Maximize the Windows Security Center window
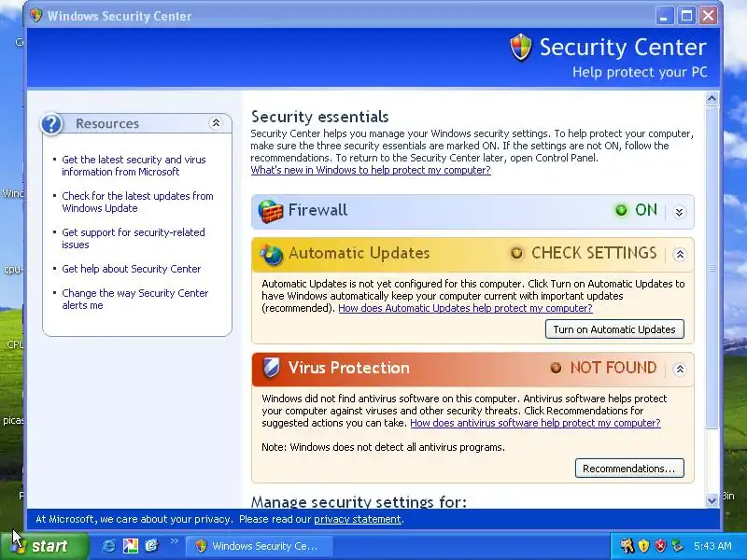 pyautogui.click(x=686, y=16)
